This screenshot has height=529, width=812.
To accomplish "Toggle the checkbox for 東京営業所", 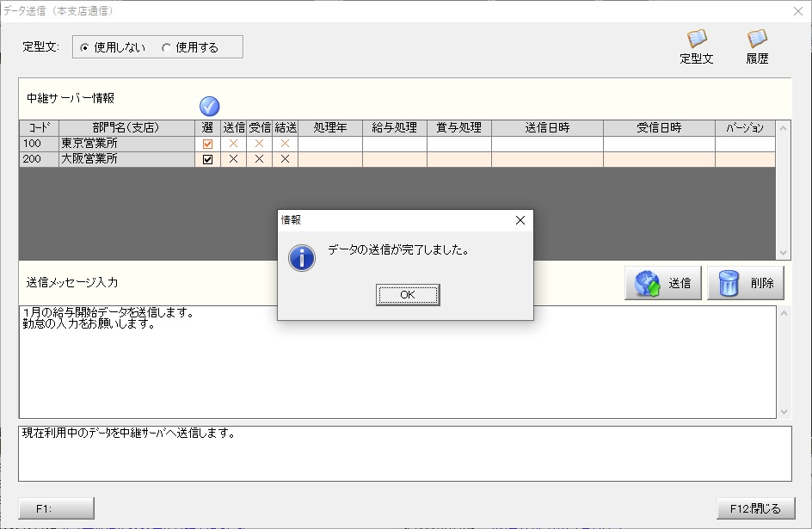I will pos(207,144).
